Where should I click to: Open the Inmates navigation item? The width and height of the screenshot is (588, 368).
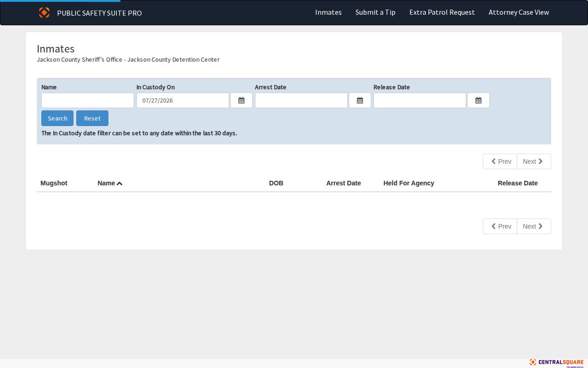click(x=328, y=12)
